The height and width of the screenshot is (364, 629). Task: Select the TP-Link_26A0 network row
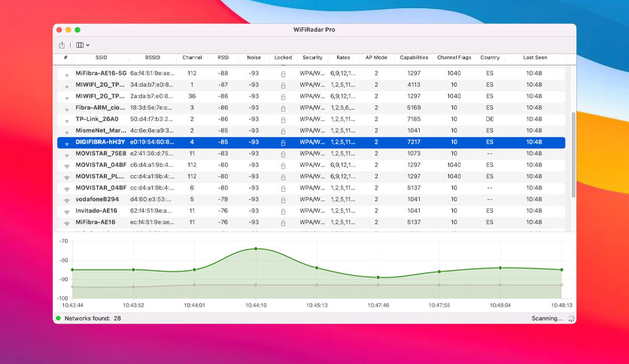pyautogui.click(x=311, y=119)
